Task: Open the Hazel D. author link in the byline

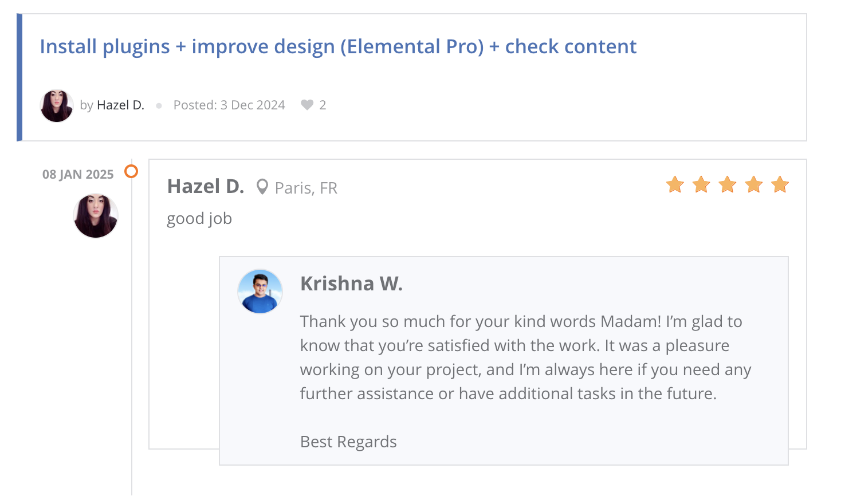Action: coord(120,105)
